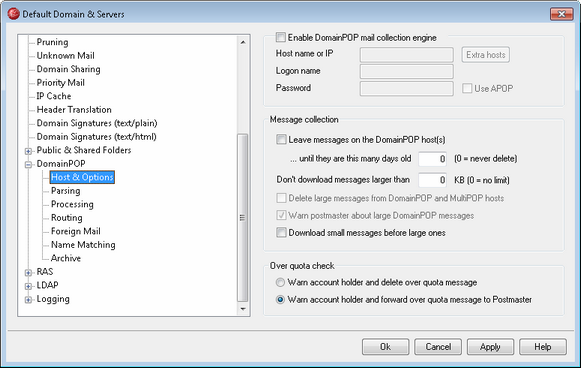Open the Parsing page under DomainPOP
The width and height of the screenshot is (581, 368).
[x=66, y=191]
